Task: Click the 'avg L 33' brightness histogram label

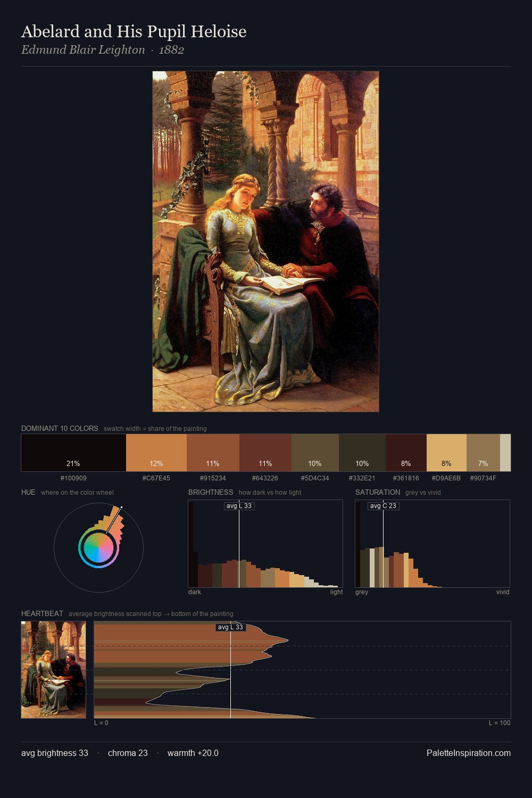Action: click(239, 506)
